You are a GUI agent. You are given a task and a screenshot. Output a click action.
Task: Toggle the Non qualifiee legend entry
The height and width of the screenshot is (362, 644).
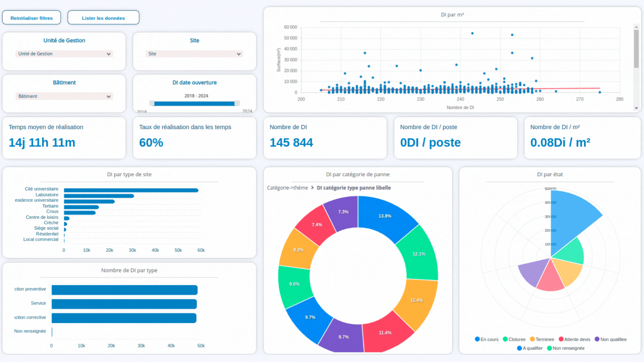(610, 339)
